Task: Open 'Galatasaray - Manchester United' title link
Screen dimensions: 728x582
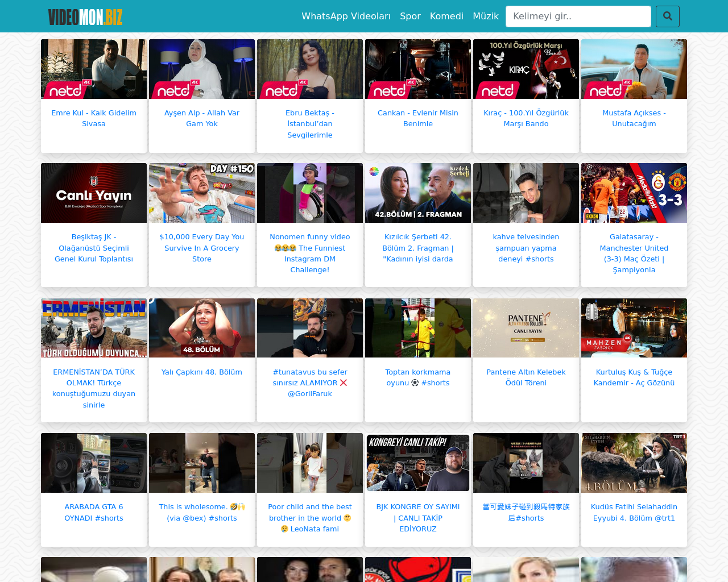Action: 634,253
